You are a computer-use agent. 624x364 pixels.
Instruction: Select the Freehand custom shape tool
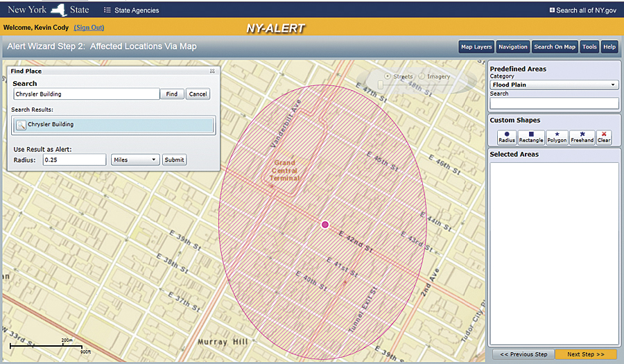tap(582, 137)
